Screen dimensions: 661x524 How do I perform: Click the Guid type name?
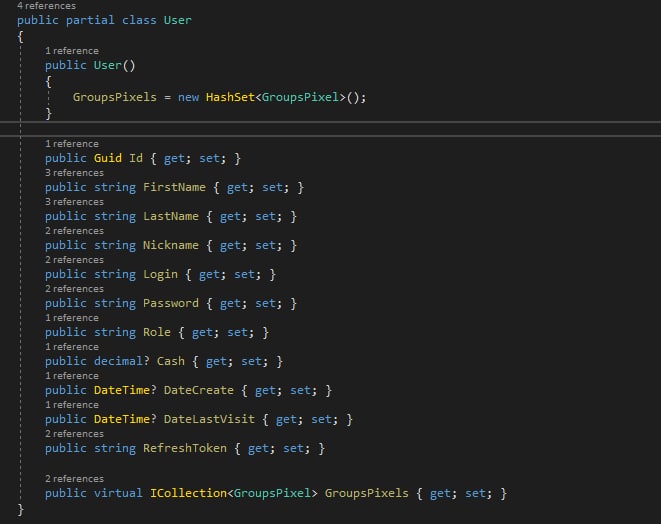[x=107, y=159]
